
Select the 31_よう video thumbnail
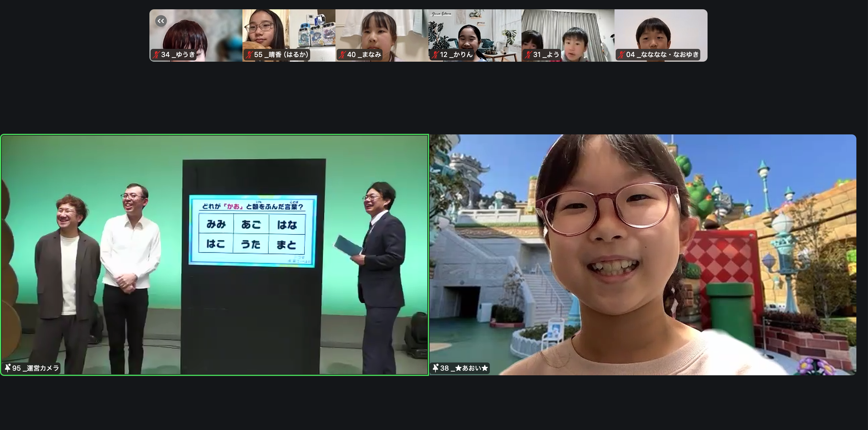tap(568, 32)
